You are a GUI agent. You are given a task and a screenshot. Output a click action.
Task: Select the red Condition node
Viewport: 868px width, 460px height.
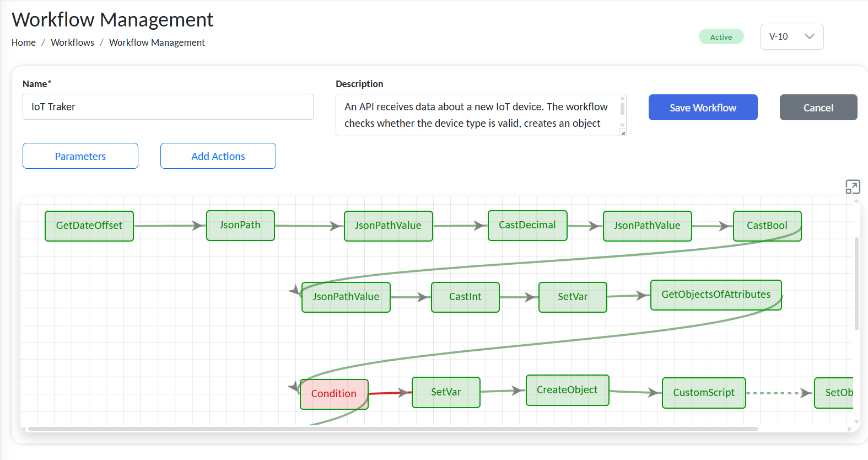pyautogui.click(x=333, y=394)
